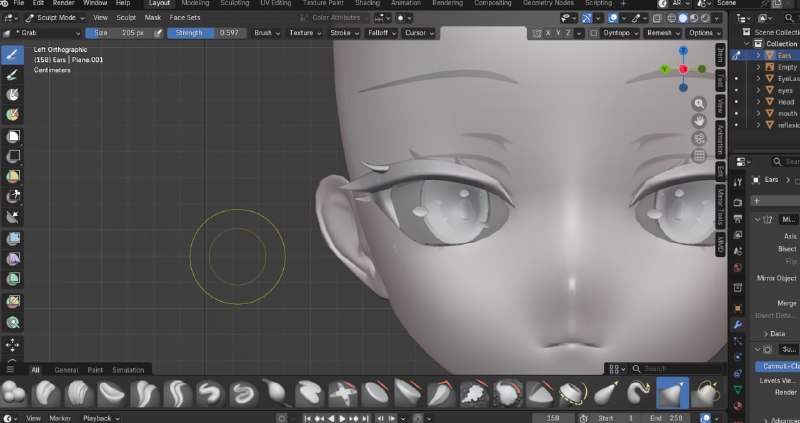
Task: Open the Sculpt Mode dropdown
Action: click(x=55, y=17)
